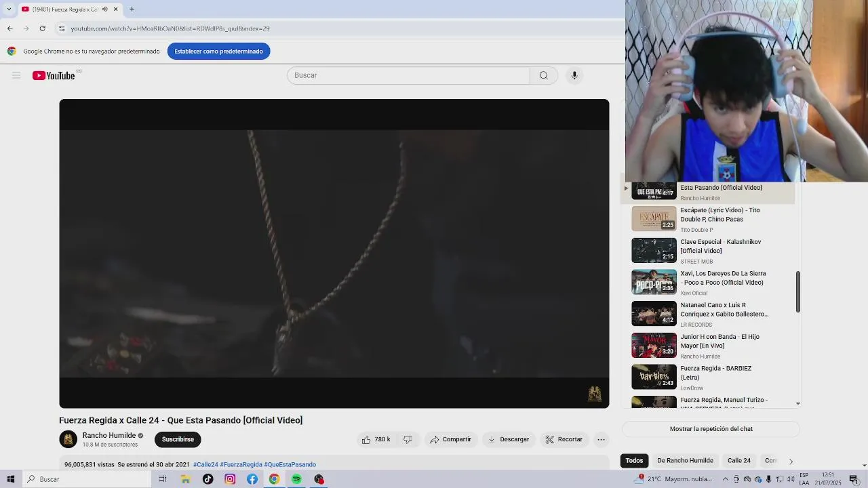Click the magnifier search button

coord(544,75)
